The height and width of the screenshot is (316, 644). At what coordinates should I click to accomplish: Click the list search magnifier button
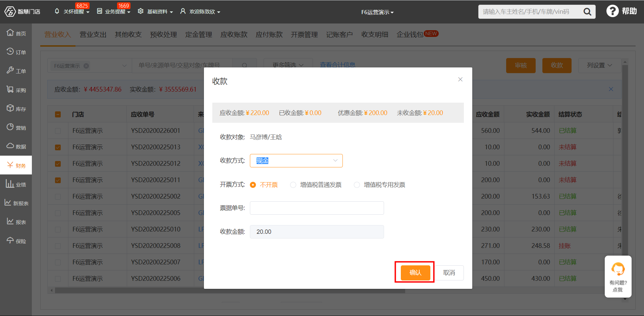pos(245,65)
